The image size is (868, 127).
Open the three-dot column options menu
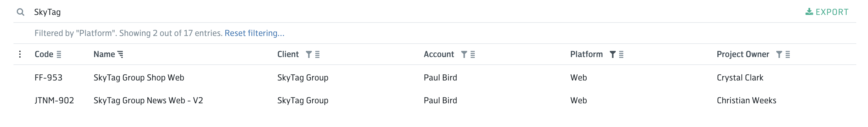(20, 54)
